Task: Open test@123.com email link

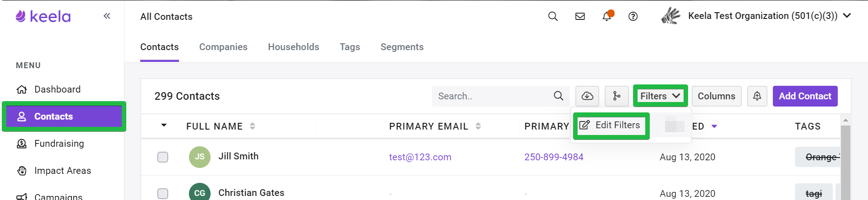Action: (420, 157)
